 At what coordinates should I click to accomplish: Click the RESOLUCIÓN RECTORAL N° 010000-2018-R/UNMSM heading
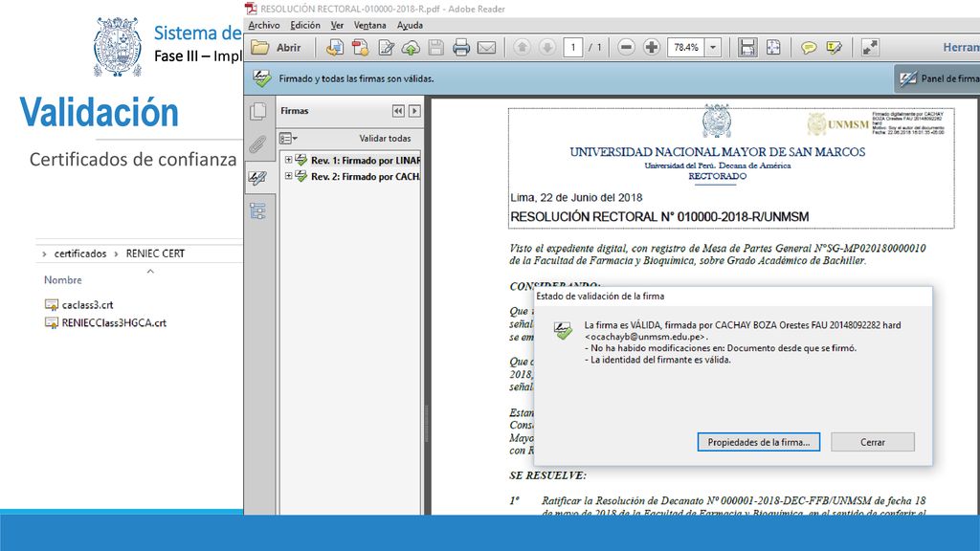pyautogui.click(x=659, y=217)
